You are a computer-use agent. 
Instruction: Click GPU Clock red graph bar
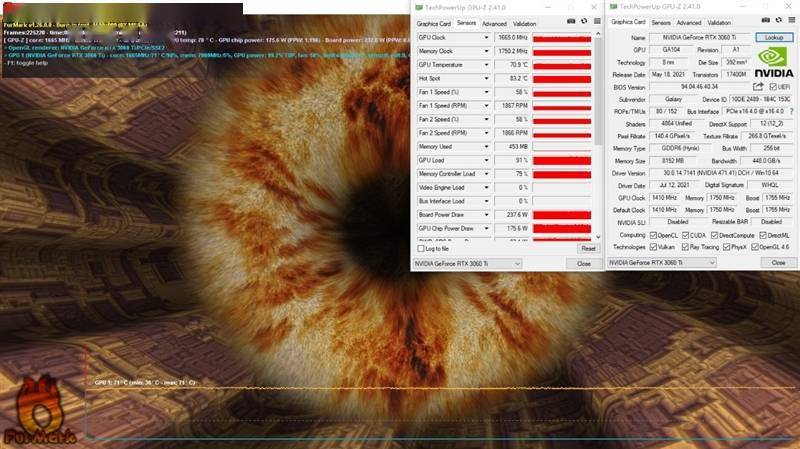point(562,38)
